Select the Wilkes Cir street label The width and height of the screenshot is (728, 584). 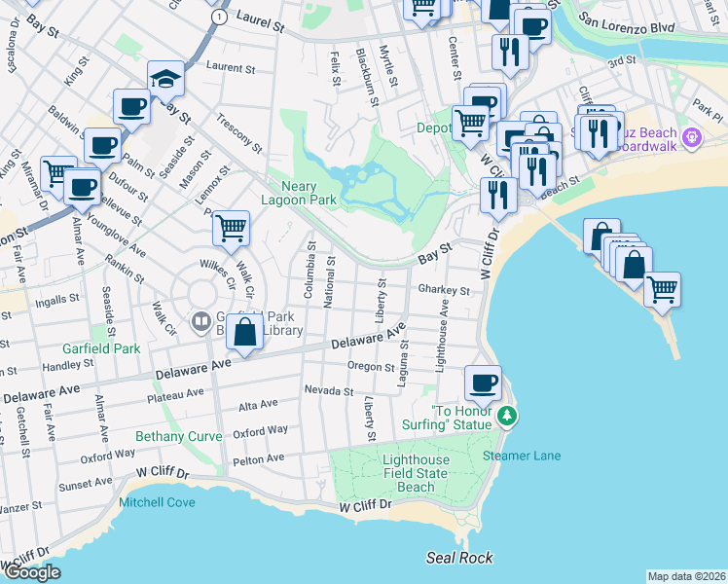(218, 274)
